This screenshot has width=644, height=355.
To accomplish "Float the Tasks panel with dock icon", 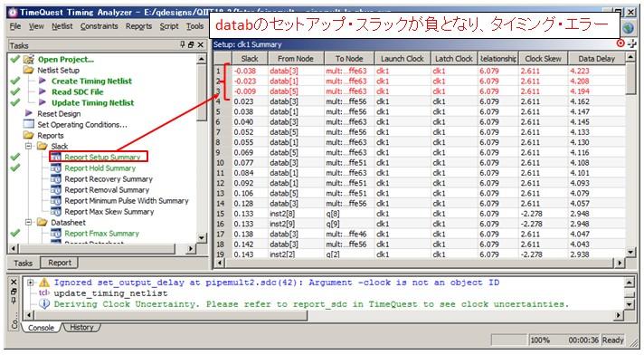I will coord(191,44).
